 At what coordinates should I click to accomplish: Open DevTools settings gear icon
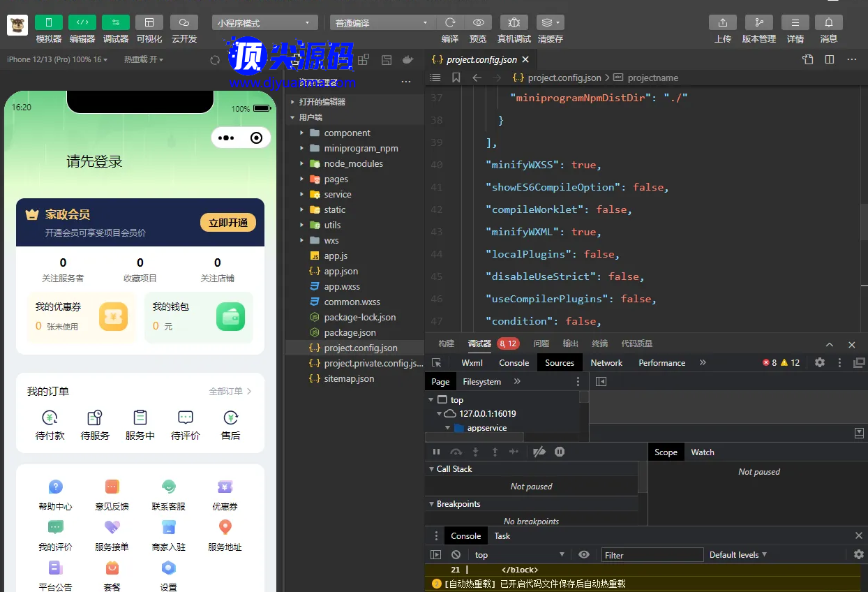(820, 363)
